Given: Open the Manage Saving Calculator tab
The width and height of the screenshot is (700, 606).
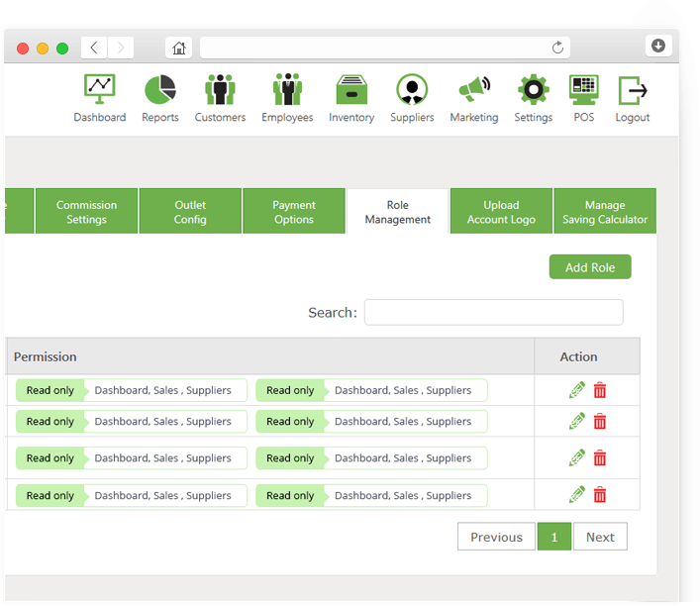Looking at the screenshot, I should [605, 211].
